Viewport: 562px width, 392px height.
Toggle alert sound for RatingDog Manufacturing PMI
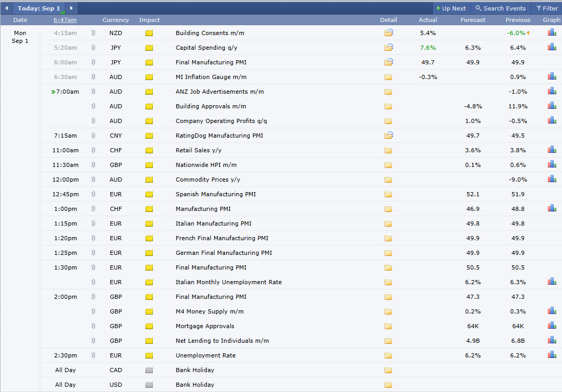(93, 136)
